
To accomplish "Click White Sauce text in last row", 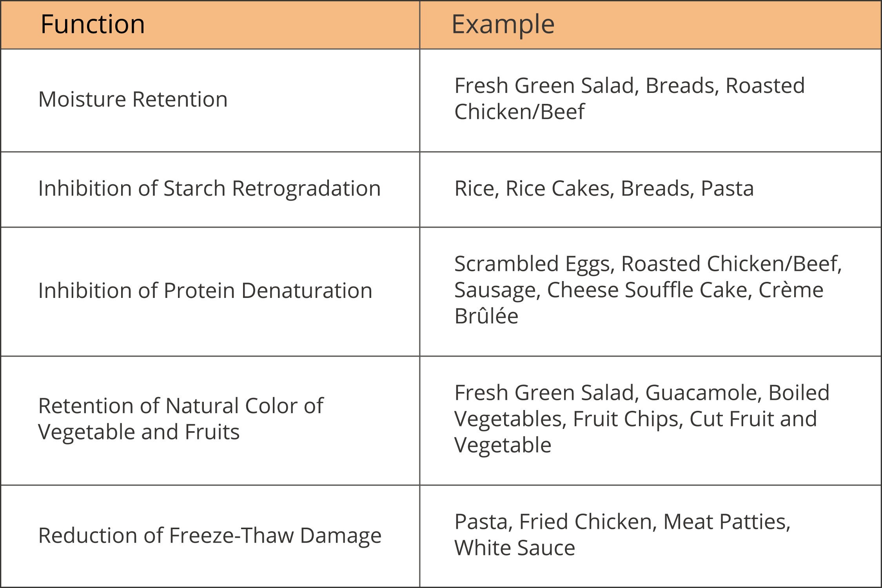I will tap(515, 548).
